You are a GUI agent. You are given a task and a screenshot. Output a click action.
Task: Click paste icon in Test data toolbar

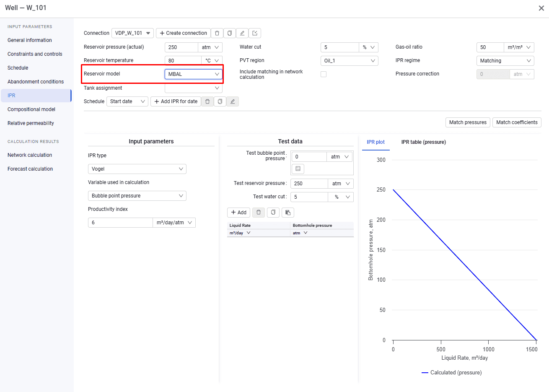(x=288, y=213)
